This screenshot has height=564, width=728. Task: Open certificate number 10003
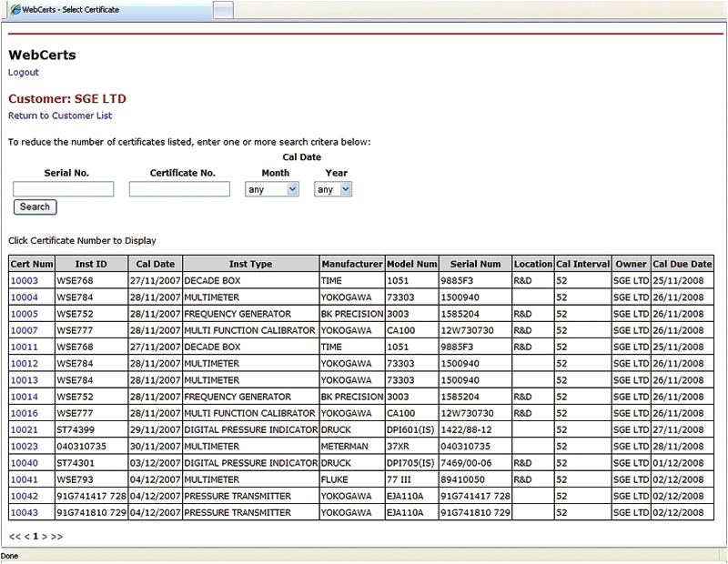(x=24, y=281)
